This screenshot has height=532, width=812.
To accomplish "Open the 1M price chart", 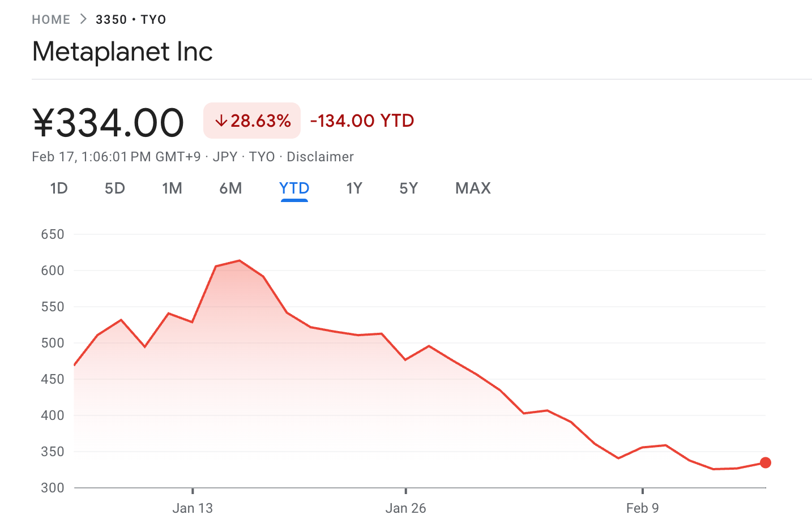I will [x=172, y=188].
